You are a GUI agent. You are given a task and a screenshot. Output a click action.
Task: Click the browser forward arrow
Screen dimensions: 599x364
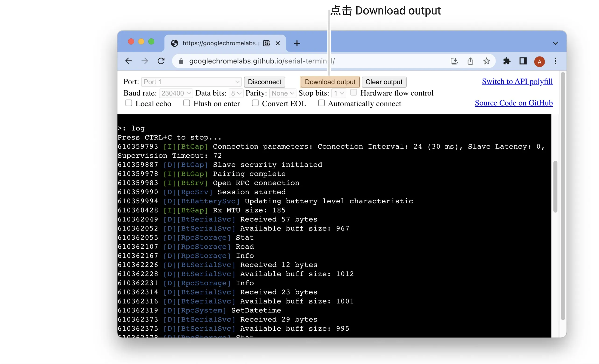[145, 61]
